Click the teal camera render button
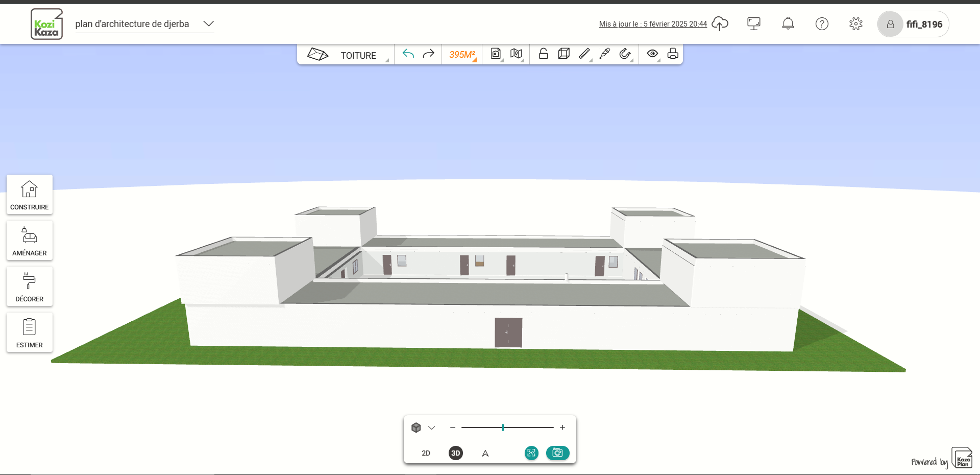 pyautogui.click(x=557, y=453)
